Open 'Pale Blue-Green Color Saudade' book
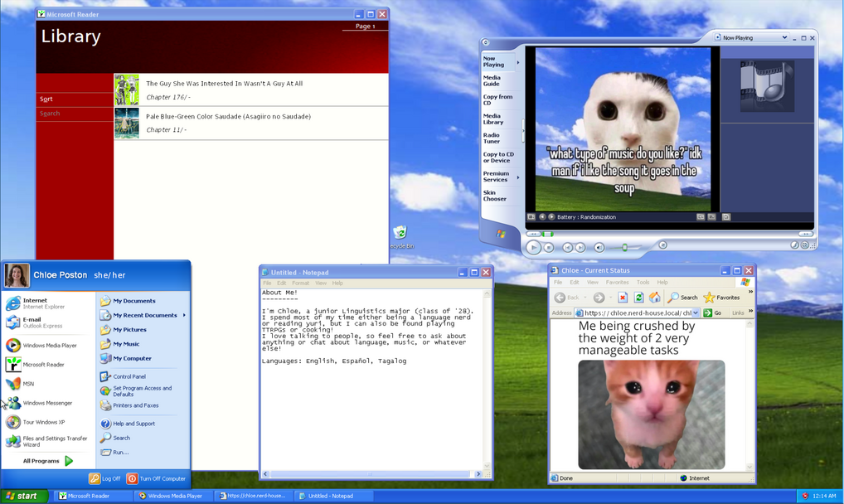 [x=251, y=124]
